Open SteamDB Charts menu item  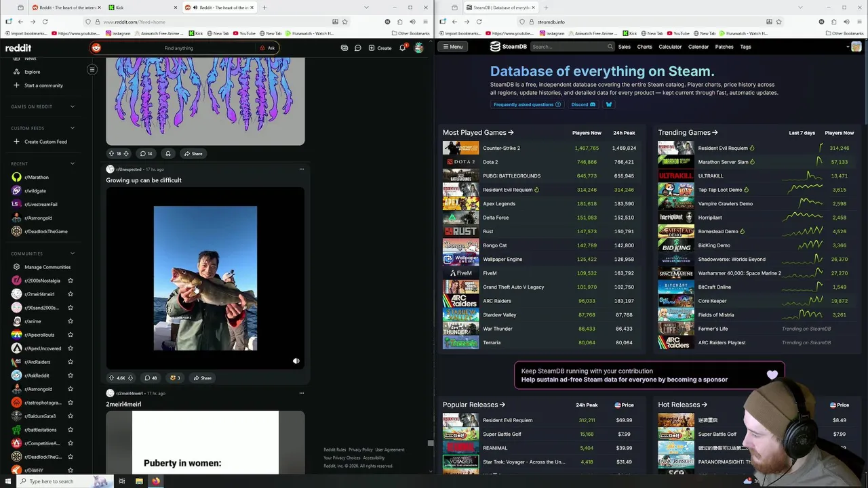point(644,47)
